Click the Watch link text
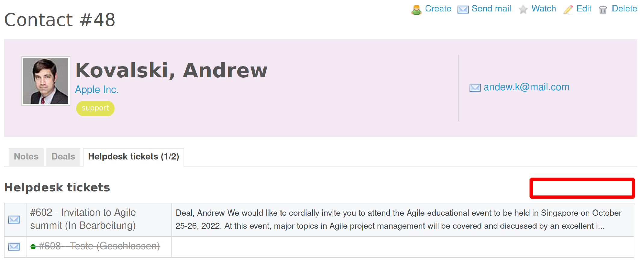The image size is (644, 263). tap(544, 8)
